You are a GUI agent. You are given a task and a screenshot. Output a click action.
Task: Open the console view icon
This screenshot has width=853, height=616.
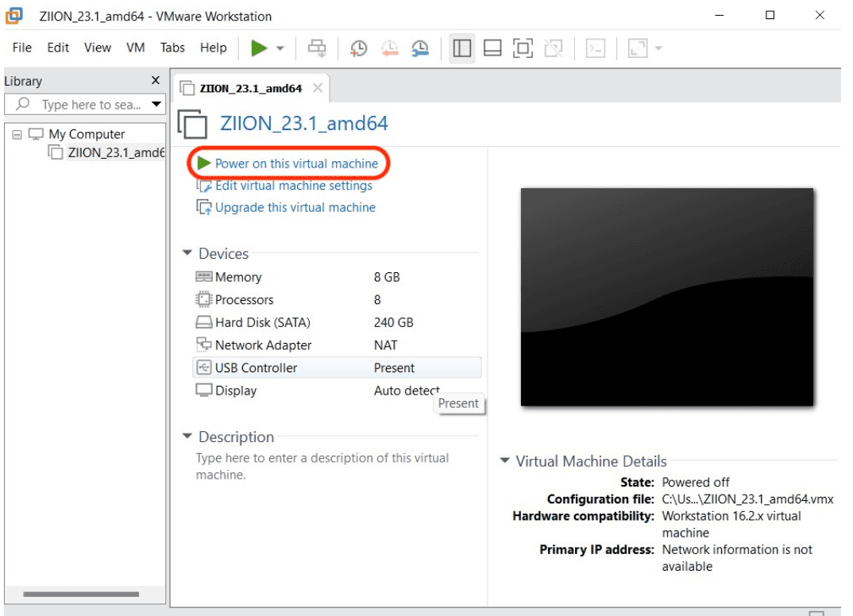point(595,48)
